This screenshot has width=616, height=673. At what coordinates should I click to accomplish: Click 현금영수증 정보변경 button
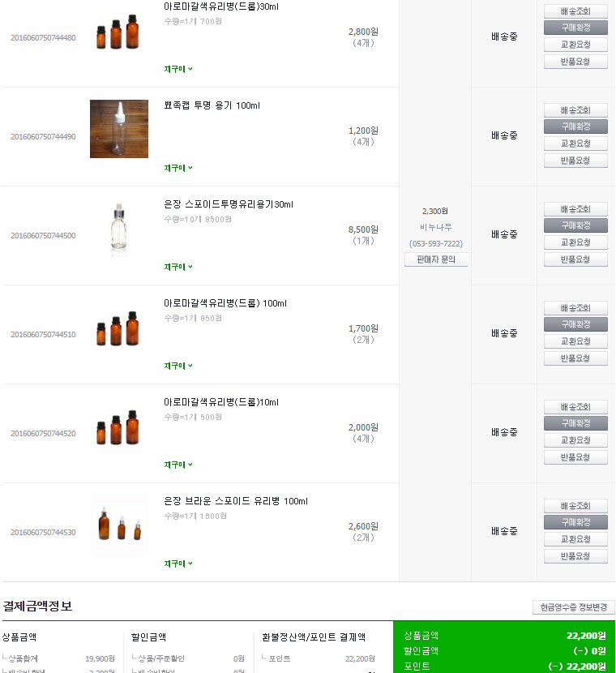tap(574, 607)
